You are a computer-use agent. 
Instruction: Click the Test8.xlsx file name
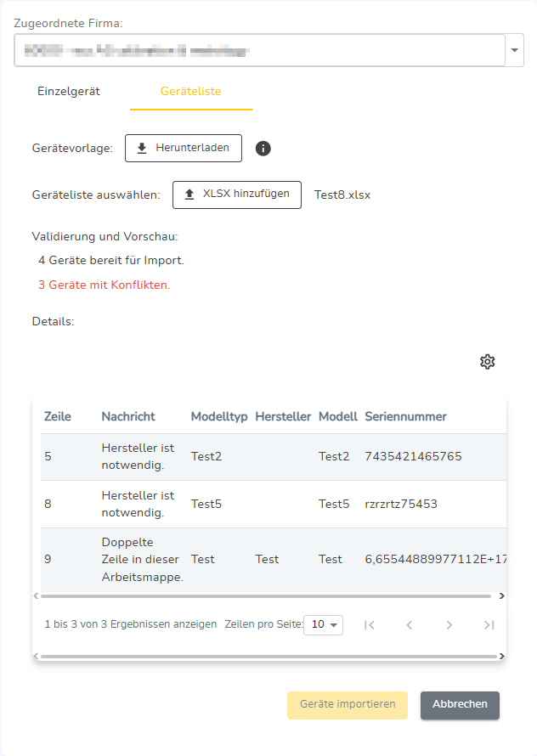point(342,195)
